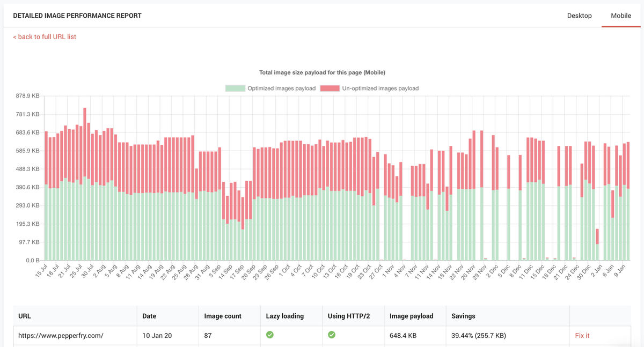Click the green Optimized images payload legend marker
Screen dimensions: 644x347
(x=235, y=88)
